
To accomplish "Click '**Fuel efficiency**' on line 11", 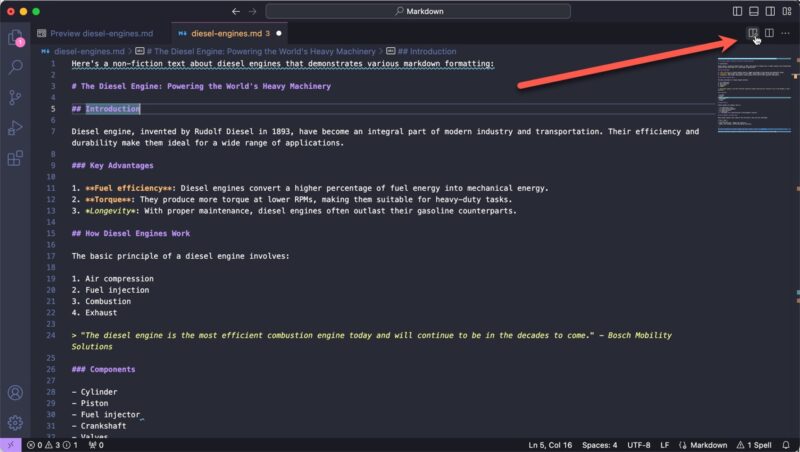I will point(128,188).
